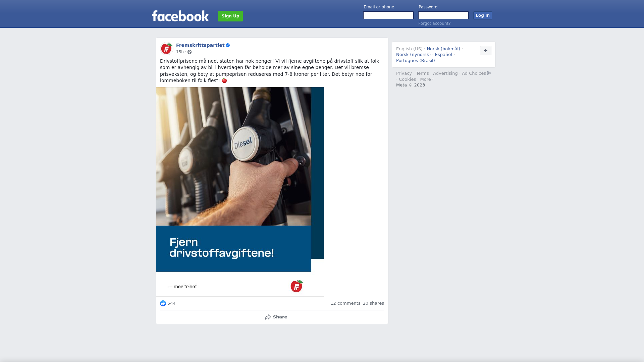Select Español language link
644x362 pixels.
(443, 55)
